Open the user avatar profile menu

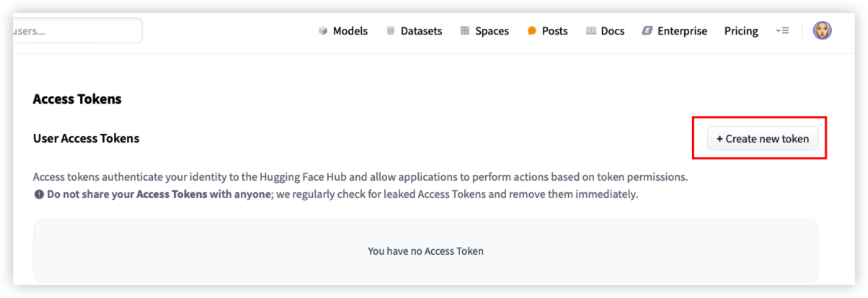pos(822,30)
